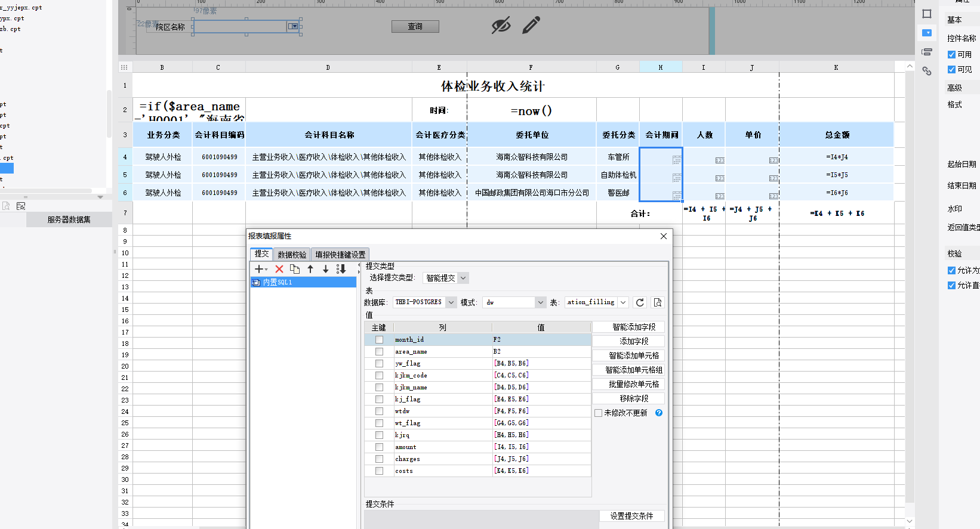
Task: Select 服务器数据集 tab
Action: 69,219
